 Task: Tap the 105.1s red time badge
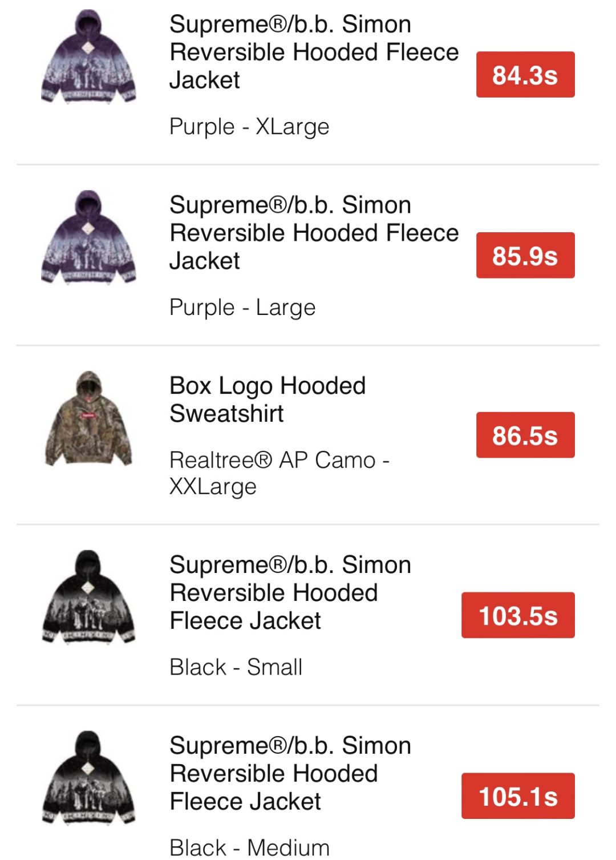(517, 796)
